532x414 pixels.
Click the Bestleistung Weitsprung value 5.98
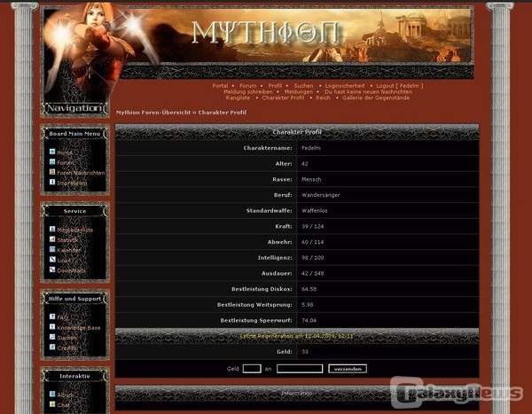click(308, 305)
